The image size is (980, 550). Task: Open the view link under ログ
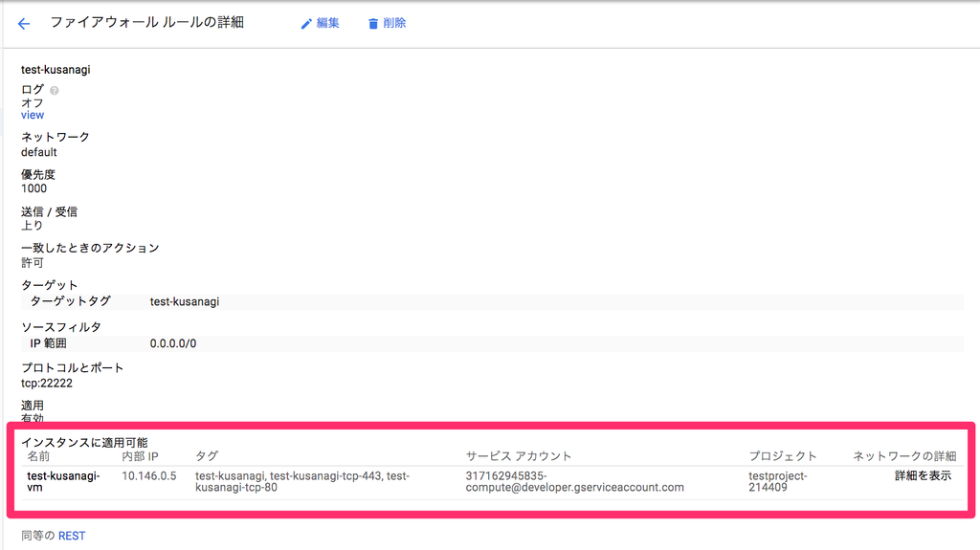pos(33,115)
